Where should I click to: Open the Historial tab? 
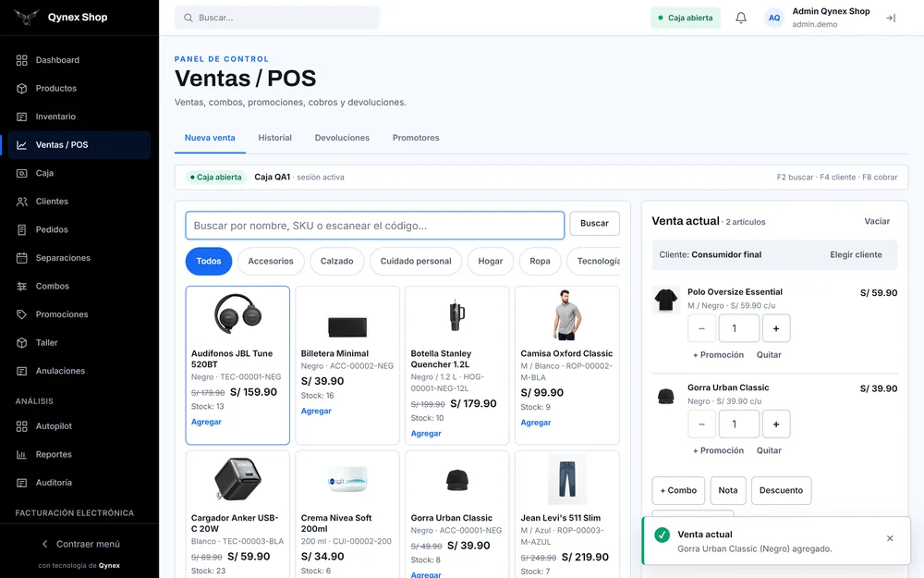click(274, 138)
